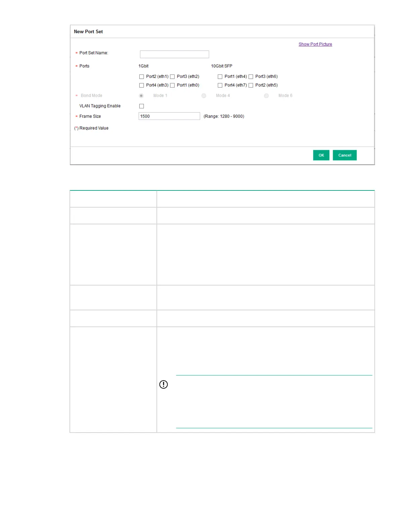Image resolution: width=411 pixels, height=532 pixels.
Task: Check the 1Gbit Port4 (eth3) checkbox
Action: (142, 86)
